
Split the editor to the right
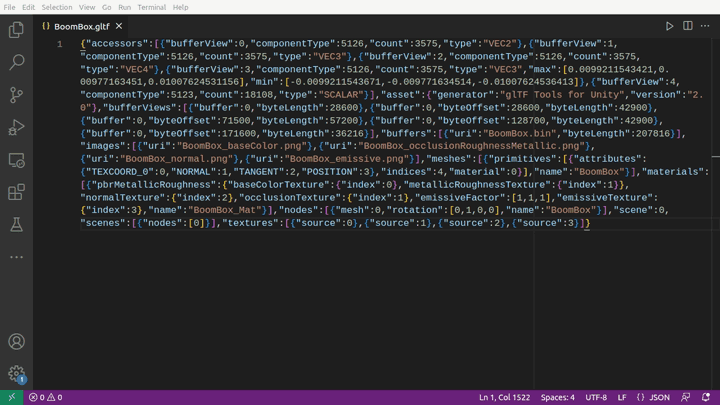click(687, 26)
